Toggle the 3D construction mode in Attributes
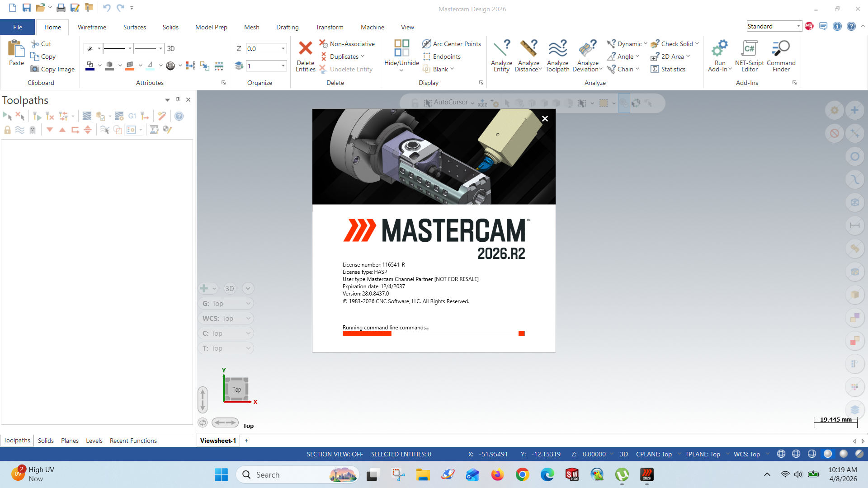Viewport: 868px width, 488px height. point(171,48)
